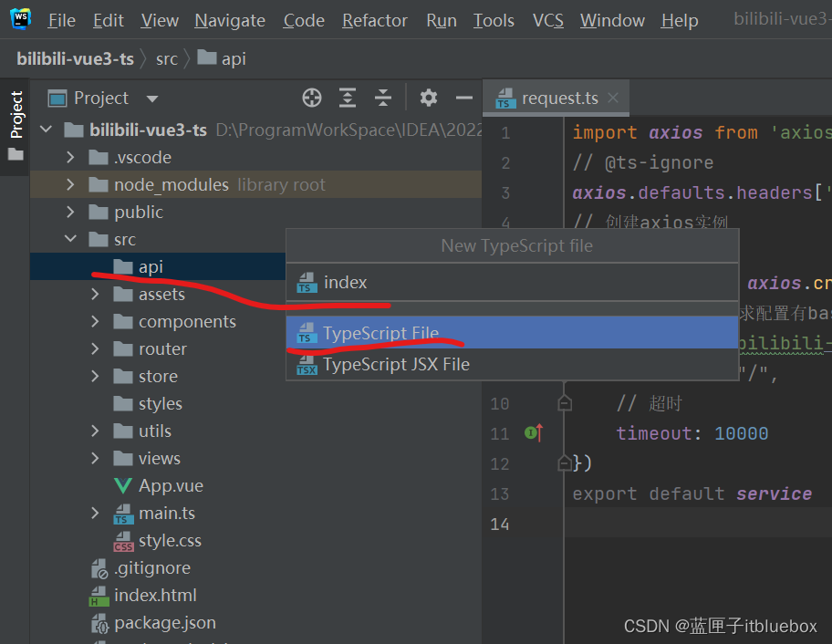Open Project panel settings gear

pyautogui.click(x=429, y=98)
